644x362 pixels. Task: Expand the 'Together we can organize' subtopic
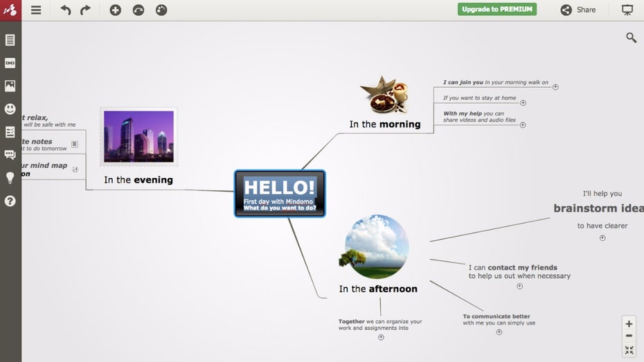point(381,337)
